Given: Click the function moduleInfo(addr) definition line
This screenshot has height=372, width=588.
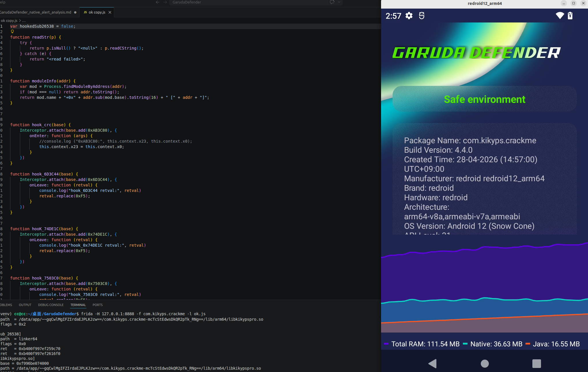Looking at the screenshot, I should click(43, 81).
